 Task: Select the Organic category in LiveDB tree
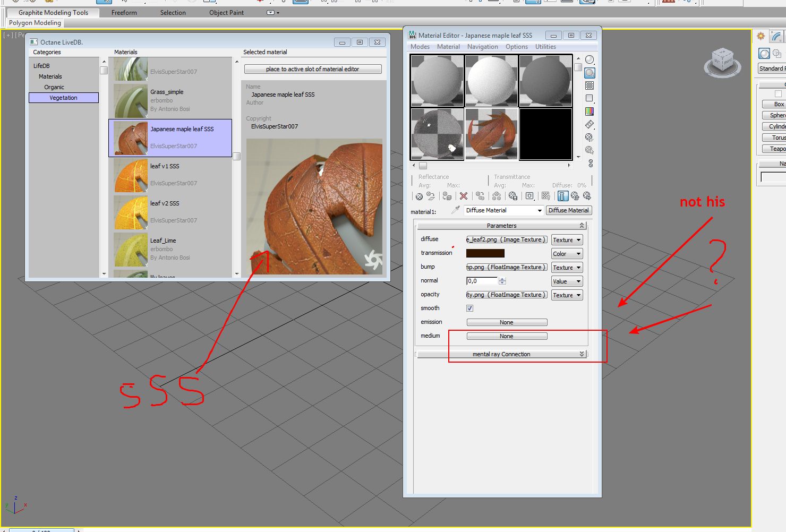54,87
